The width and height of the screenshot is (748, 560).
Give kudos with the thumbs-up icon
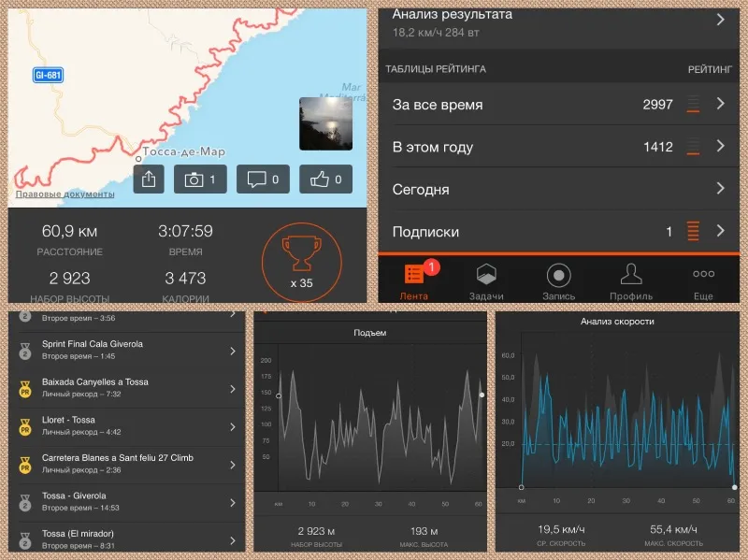325,179
